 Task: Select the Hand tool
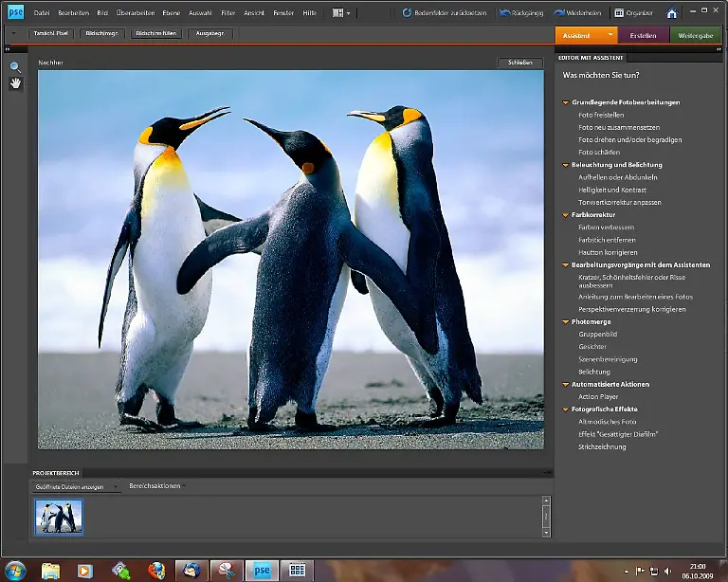15,83
